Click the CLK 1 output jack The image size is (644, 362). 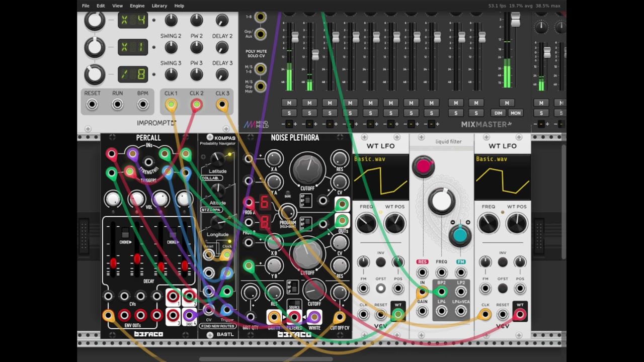click(171, 105)
